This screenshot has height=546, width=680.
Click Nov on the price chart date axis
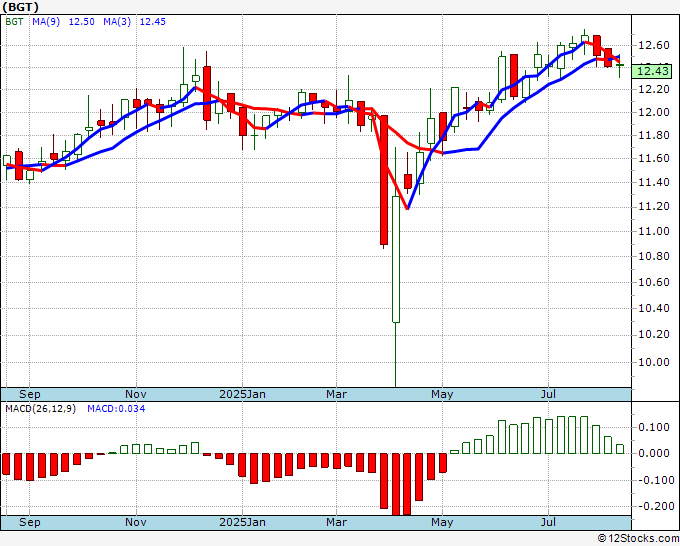[136, 394]
